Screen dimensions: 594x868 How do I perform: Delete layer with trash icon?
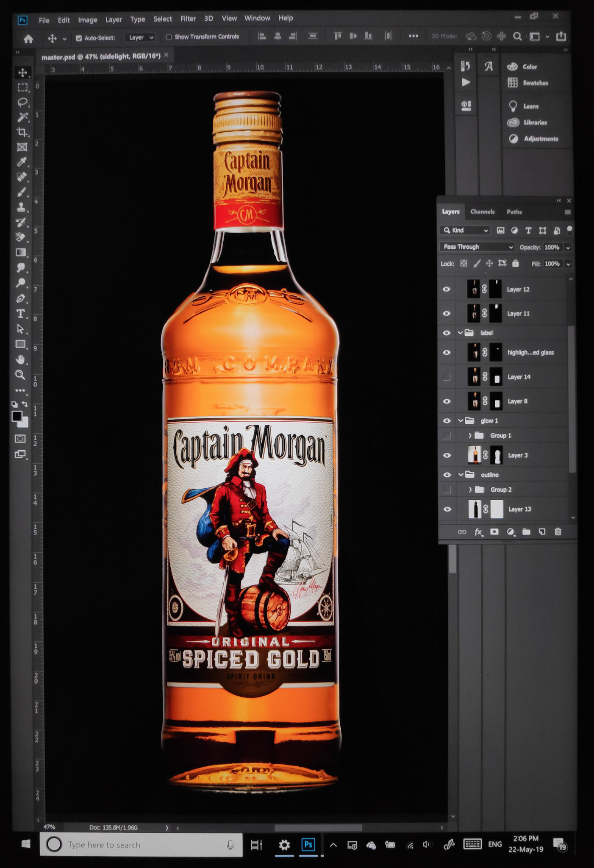click(x=558, y=531)
